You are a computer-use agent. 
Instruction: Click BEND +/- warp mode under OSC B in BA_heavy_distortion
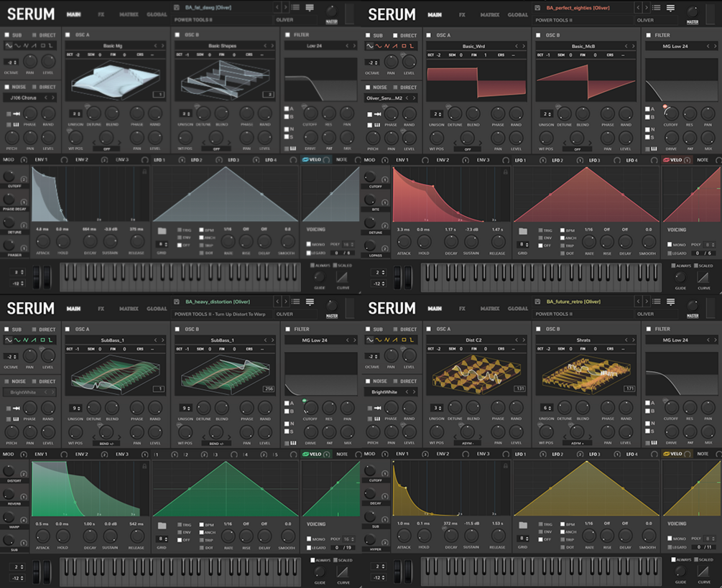pos(216,444)
